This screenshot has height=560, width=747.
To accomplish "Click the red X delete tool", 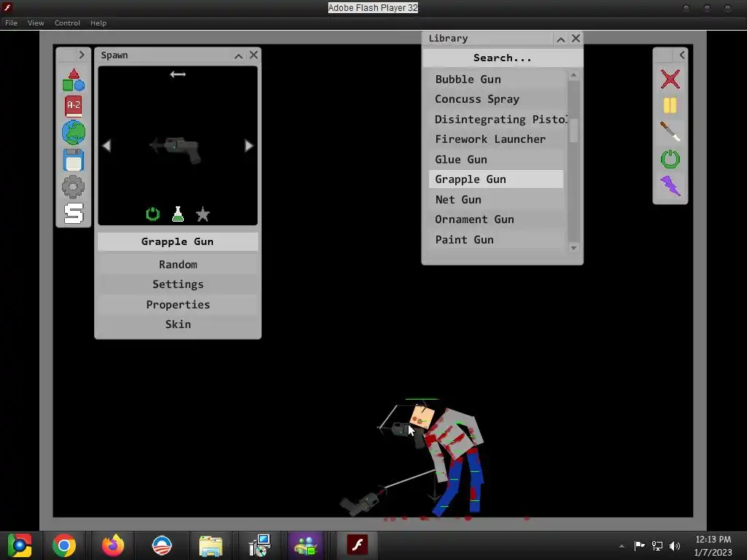I will [670, 79].
